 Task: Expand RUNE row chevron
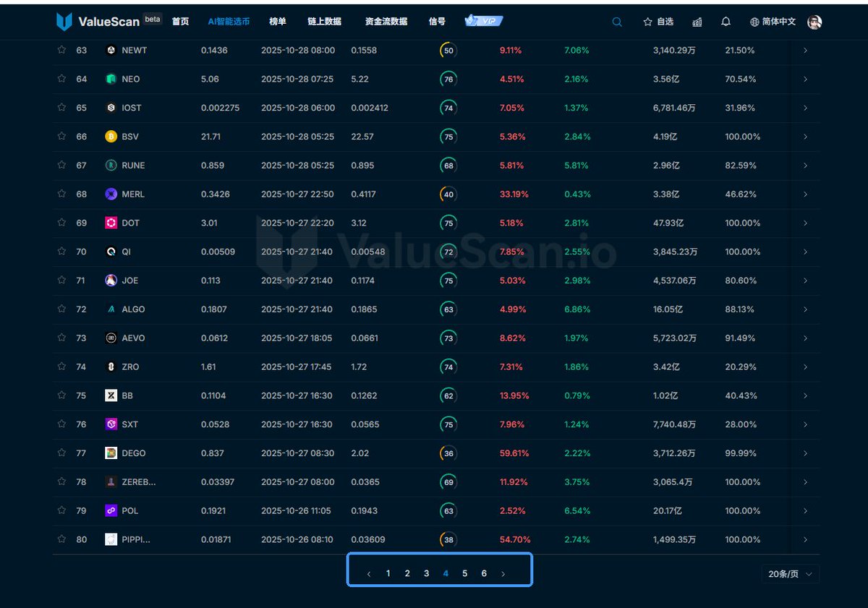click(805, 166)
